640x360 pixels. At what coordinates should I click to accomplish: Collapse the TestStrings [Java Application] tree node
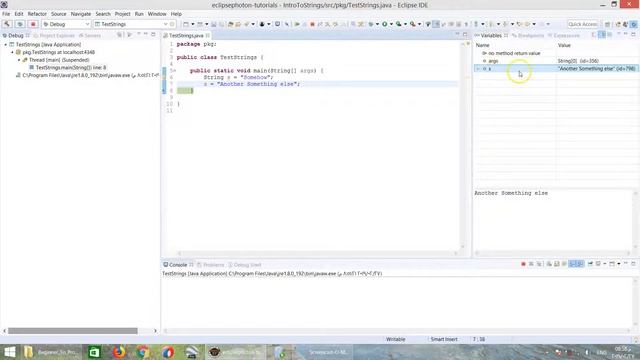(6, 44)
